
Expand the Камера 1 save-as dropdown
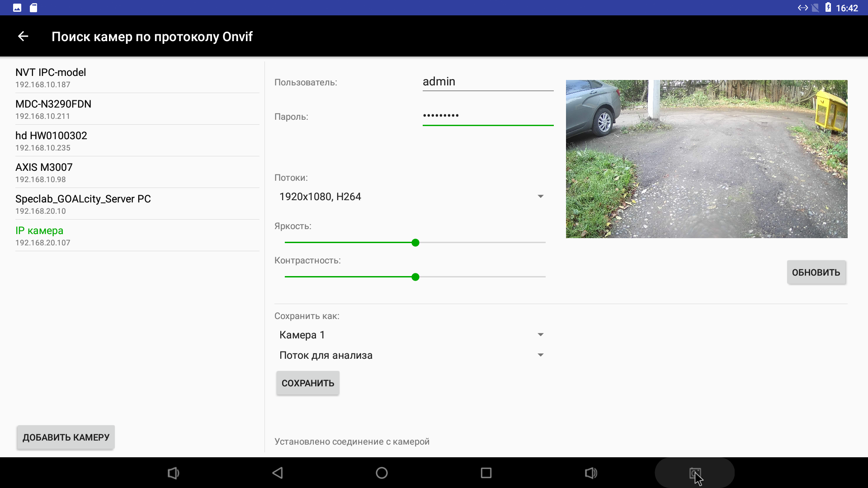click(x=411, y=335)
